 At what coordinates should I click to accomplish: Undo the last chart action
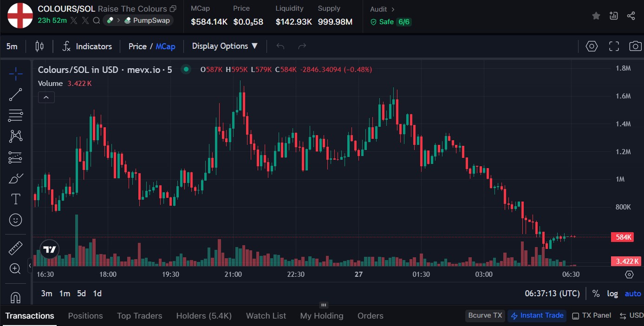click(280, 46)
